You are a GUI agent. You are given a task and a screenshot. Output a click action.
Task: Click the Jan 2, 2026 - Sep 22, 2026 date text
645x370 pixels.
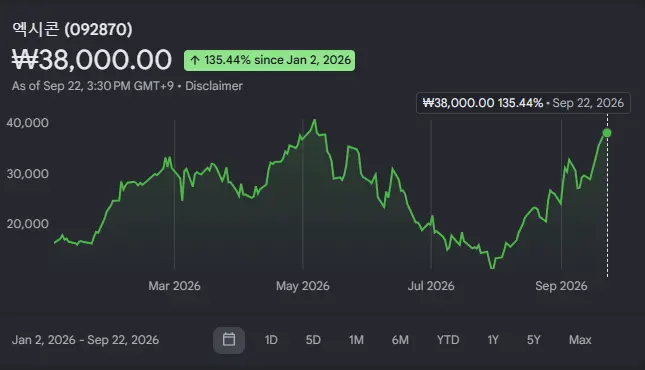pos(86,340)
